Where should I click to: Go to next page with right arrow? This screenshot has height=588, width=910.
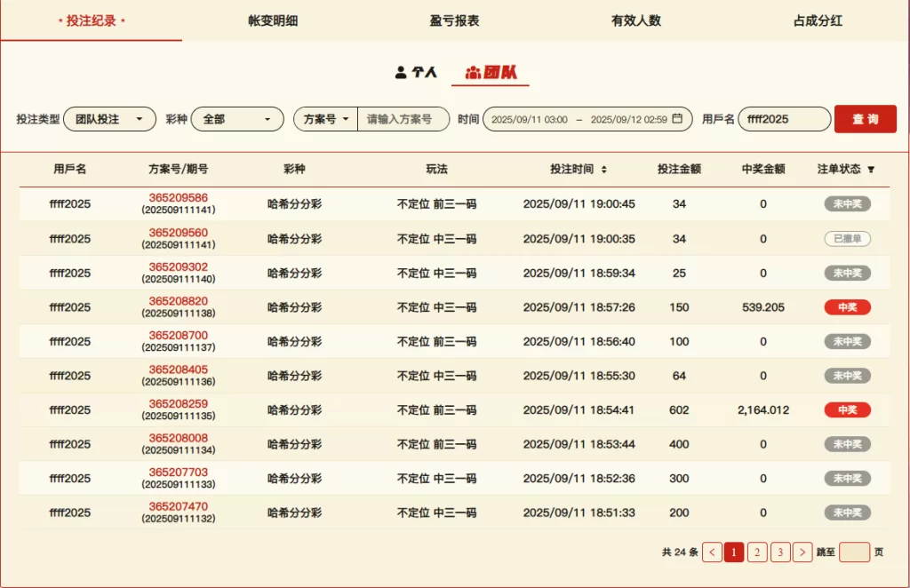(x=802, y=552)
